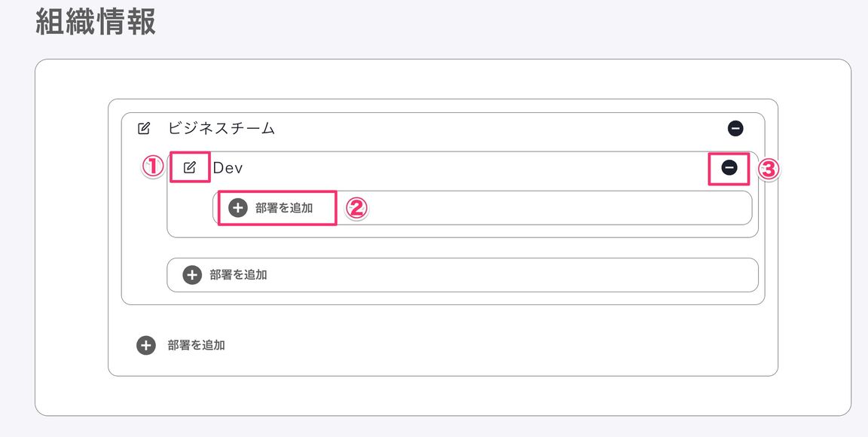Click the plus icon in ビジネスチーム's add row
The image size is (868, 437).
(192, 275)
